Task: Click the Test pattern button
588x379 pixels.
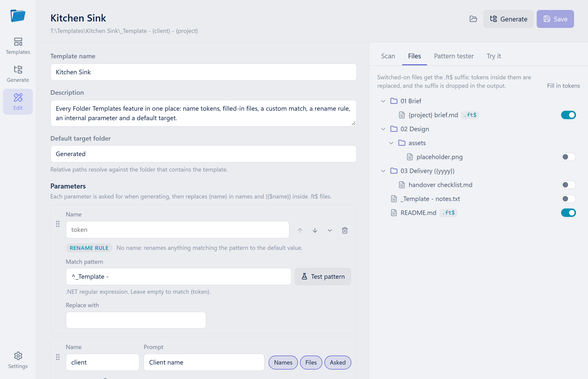Action: (323, 277)
